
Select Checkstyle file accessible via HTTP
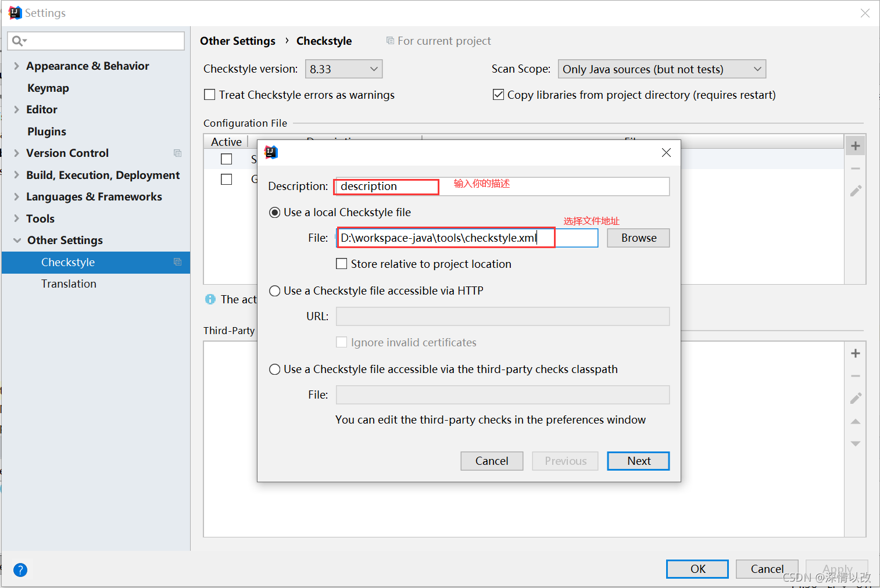tap(275, 291)
